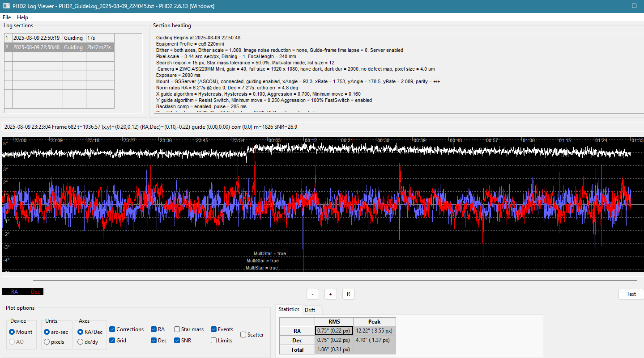Click the R reset button
Screen dimensions: 644x358
coord(348,294)
